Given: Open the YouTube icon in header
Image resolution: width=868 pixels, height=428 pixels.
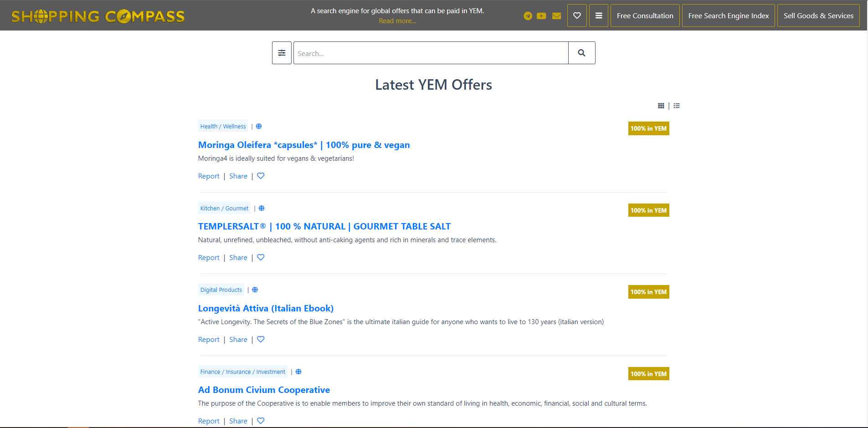Looking at the screenshot, I should tap(541, 16).
